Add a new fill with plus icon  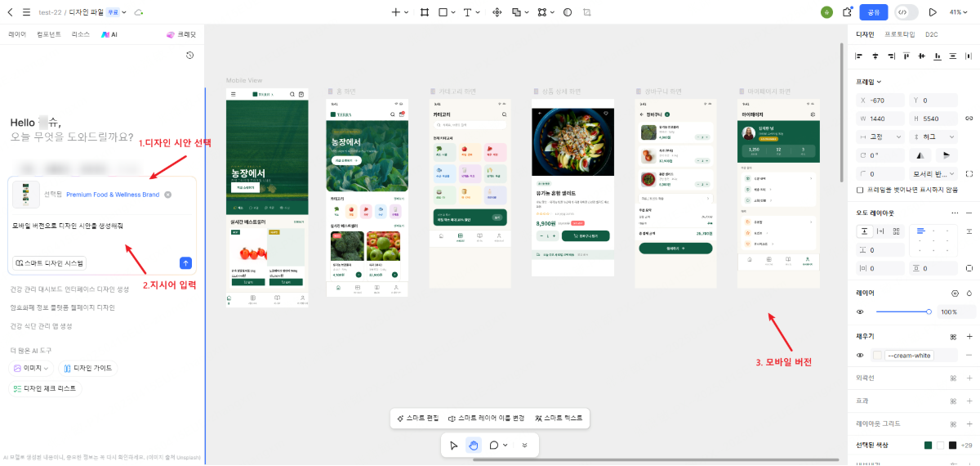pyautogui.click(x=969, y=336)
